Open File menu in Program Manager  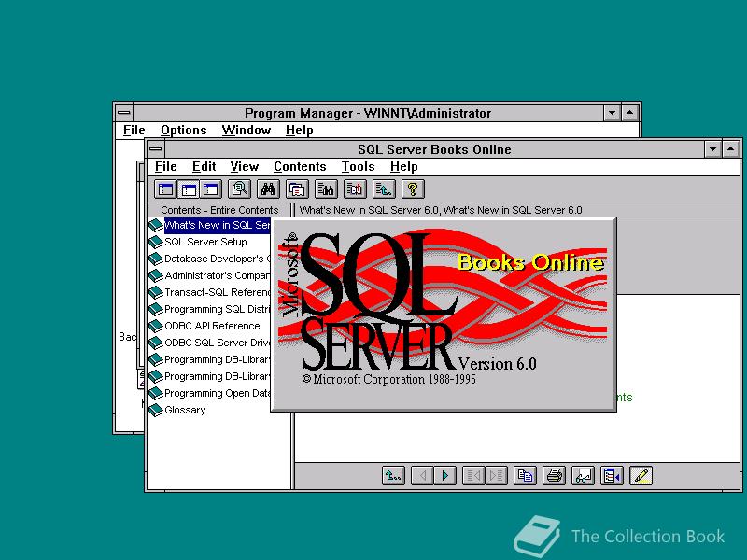134,130
